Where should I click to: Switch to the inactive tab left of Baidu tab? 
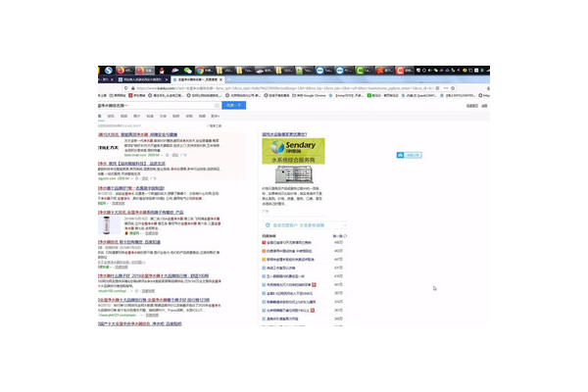click(x=143, y=79)
